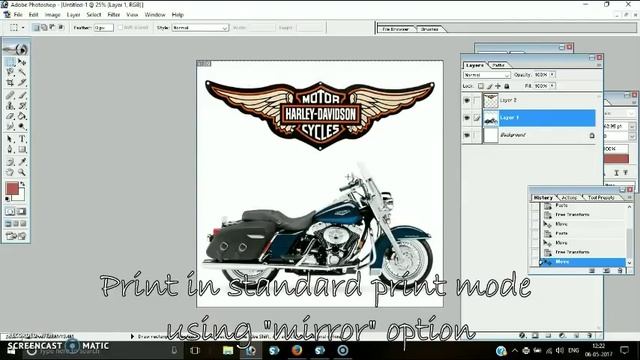Open the Image menu
Viewport: 640px width, 360px height.
[53, 15]
